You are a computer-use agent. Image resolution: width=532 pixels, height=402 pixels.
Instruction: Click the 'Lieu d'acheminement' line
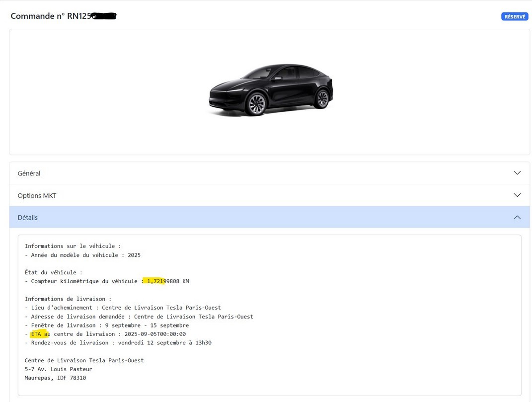point(123,308)
